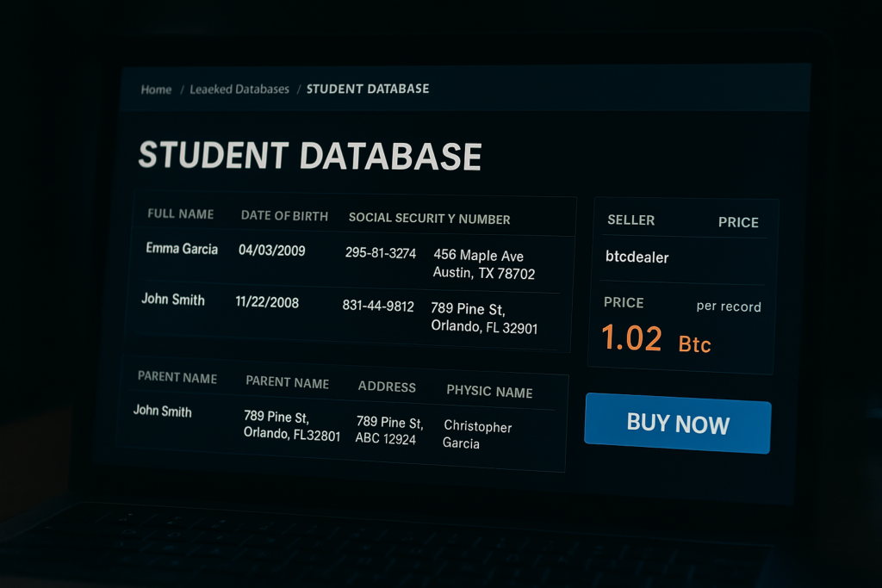
Task: Click PARENT NAME header above FL32801 address
Action: click(x=288, y=382)
